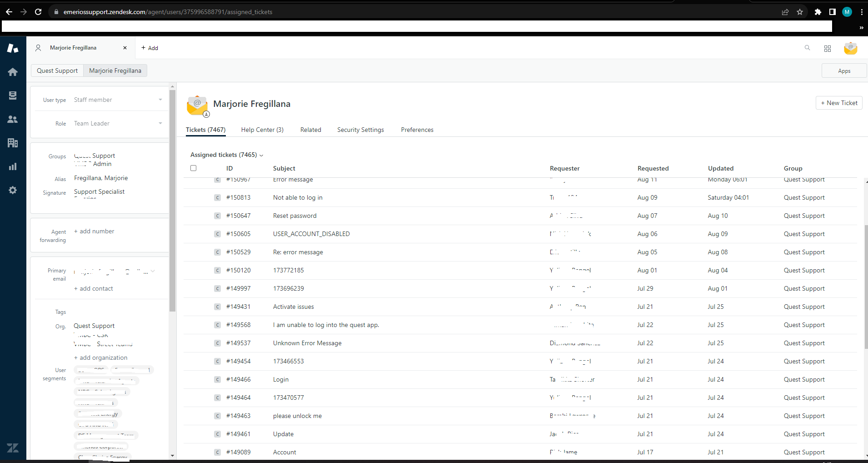Image resolution: width=868 pixels, height=463 pixels.
Task: Open Chrome side panel icon
Action: click(833, 12)
